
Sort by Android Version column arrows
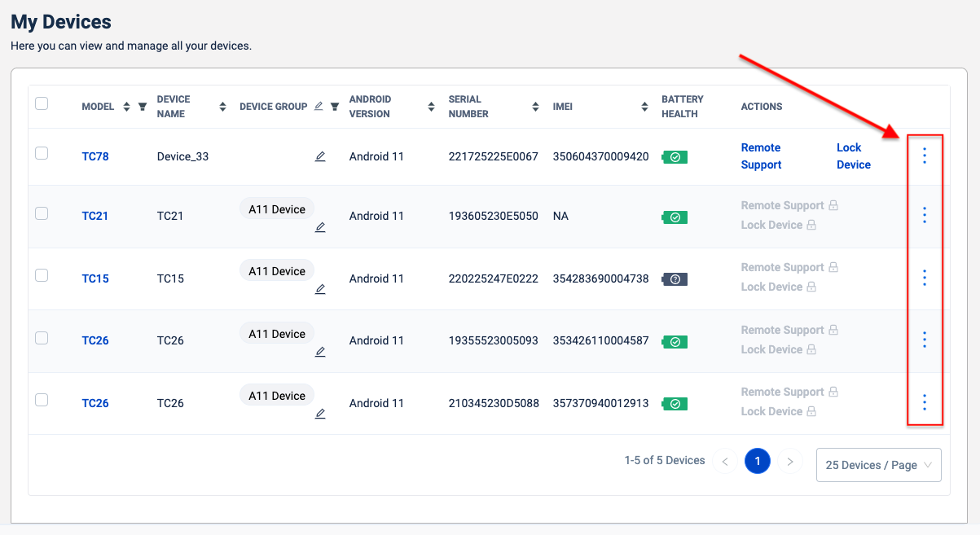[x=431, y=107]
